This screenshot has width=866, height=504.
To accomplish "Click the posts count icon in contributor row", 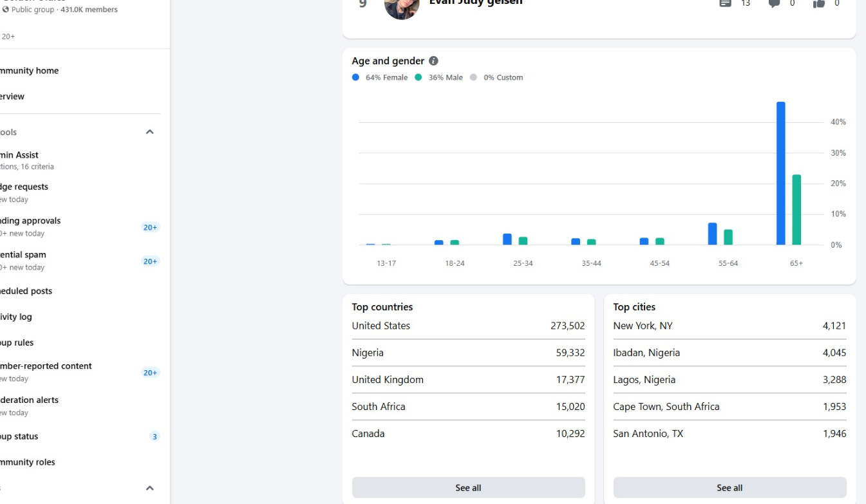I will coord(725,3).
